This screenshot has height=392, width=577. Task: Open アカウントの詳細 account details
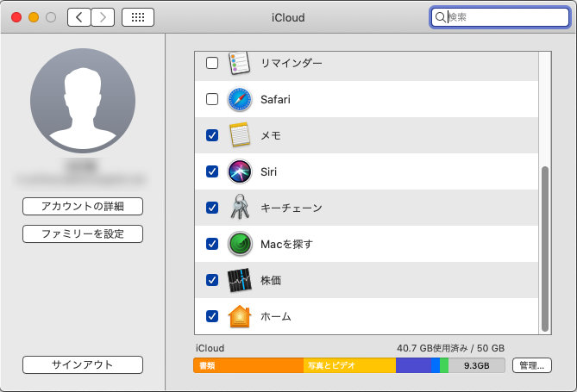coord(83,206)
